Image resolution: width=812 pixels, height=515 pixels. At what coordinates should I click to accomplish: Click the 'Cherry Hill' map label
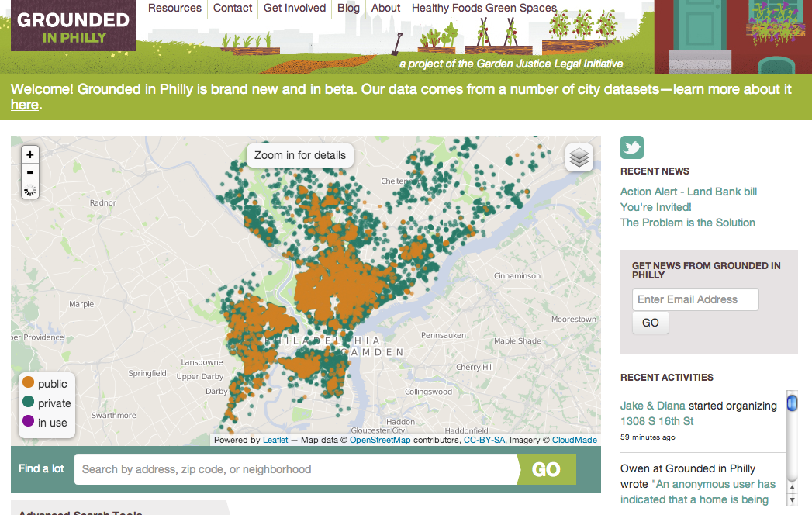[475, 367]
